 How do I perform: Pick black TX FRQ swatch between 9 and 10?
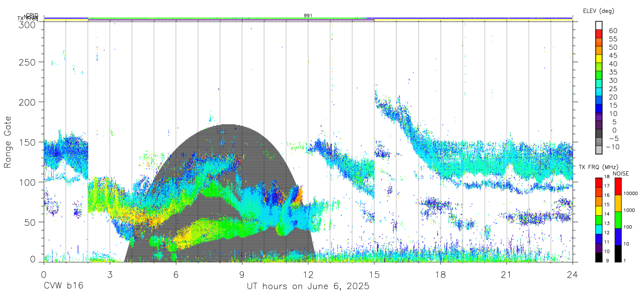(599, 257)
